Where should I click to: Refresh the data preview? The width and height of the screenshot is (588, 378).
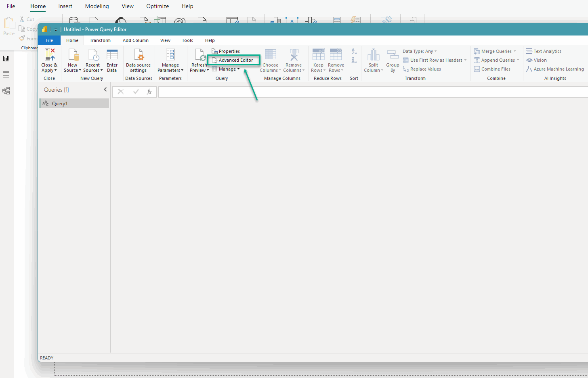click(x=199, y=60)
